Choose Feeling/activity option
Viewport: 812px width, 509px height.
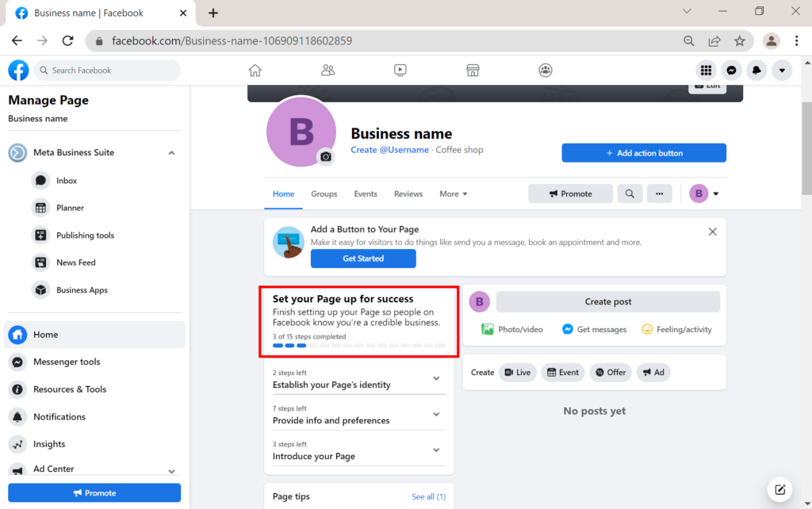click(x=676, y=329)
